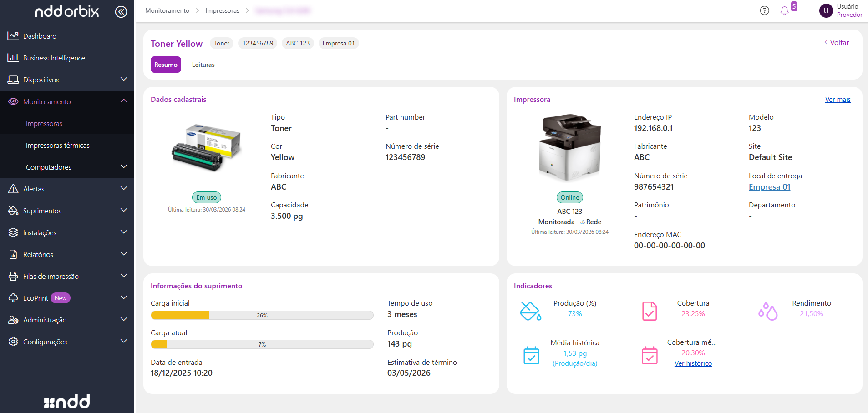Collapse the Monitoramento menu section
This screenshot has height=413, width=868.
[x=124, y=101]
